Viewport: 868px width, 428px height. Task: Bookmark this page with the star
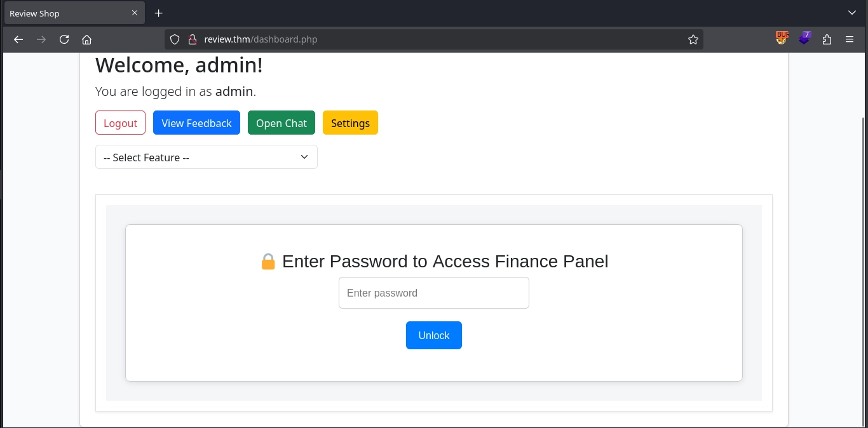(x=693, y=39)
